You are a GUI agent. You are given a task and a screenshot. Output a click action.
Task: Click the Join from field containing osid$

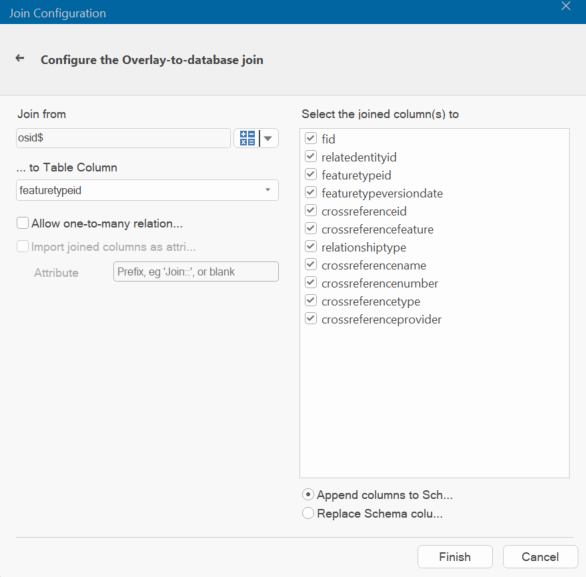point(123,138)
